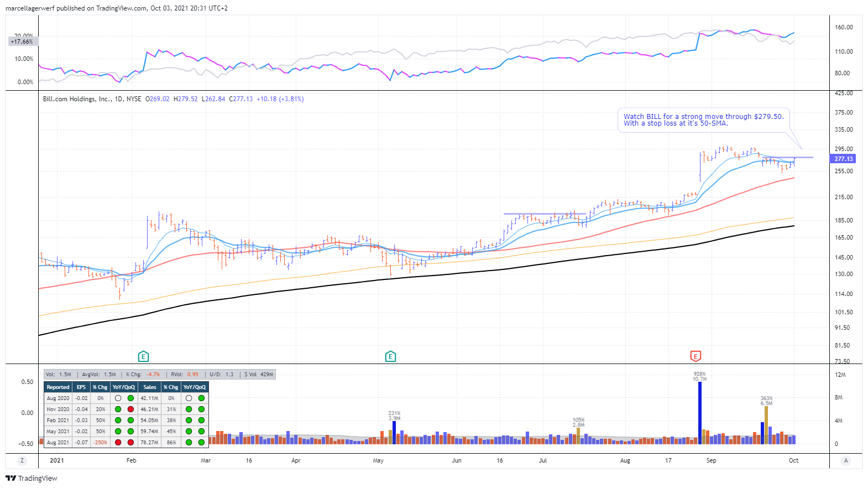Click the $ Vol 429M stat
868x488 pixels.
click(259, 375)
